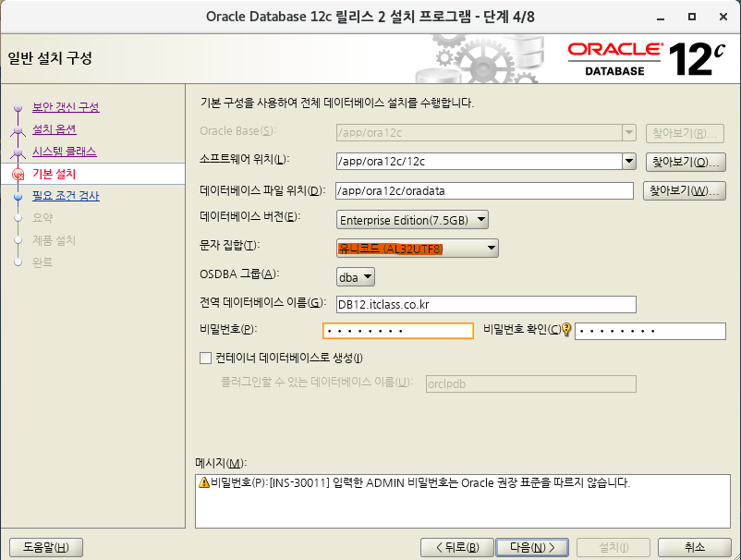Click the 메시지(M) label
741x560 pixels.
click(x=221, y=463)
